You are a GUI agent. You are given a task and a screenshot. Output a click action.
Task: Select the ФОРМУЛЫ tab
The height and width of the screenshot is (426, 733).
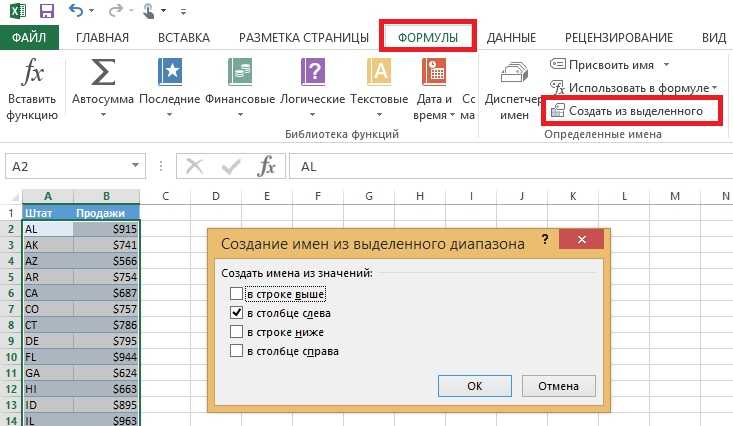click(x=428, y=37)
